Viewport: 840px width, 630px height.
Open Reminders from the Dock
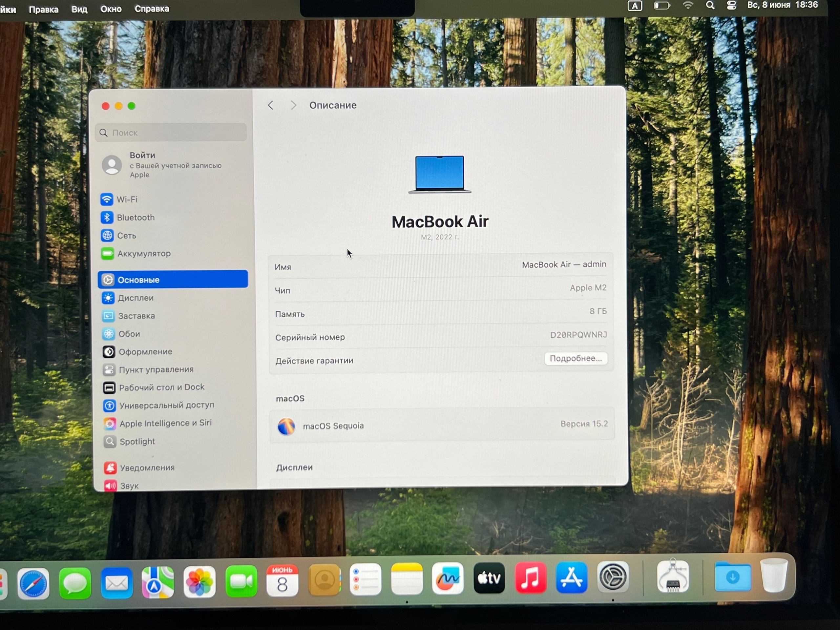[x=366, y=579]
